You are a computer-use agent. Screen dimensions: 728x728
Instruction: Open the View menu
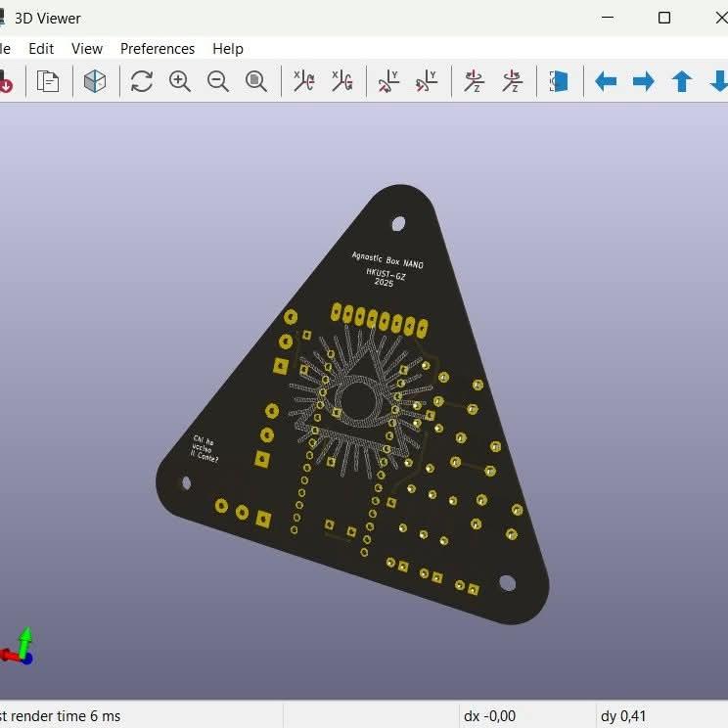pos(87,48)
